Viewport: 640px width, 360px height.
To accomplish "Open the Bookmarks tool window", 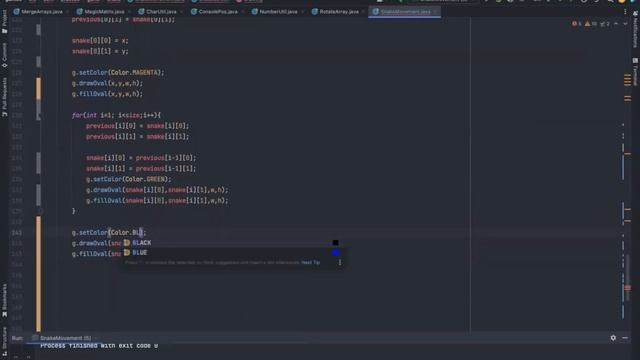I will coord(4,300).
